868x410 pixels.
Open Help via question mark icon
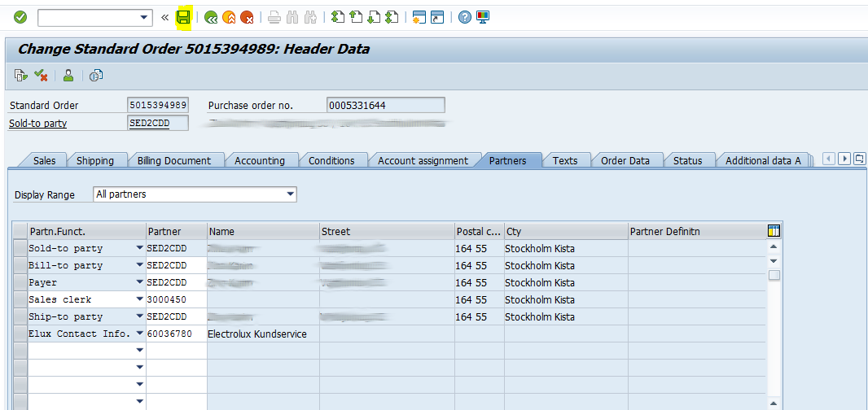(465, 17)
